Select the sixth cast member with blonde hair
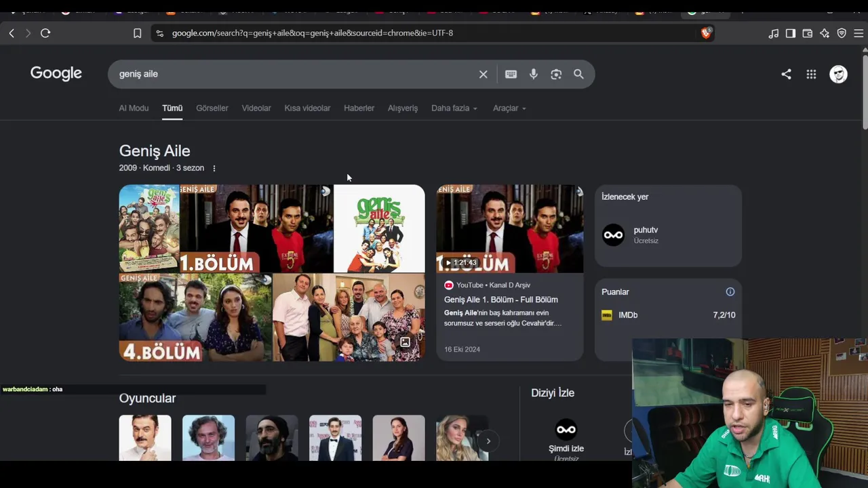The width and height of the screenshot is (868, 488). [x=462, y=438]
